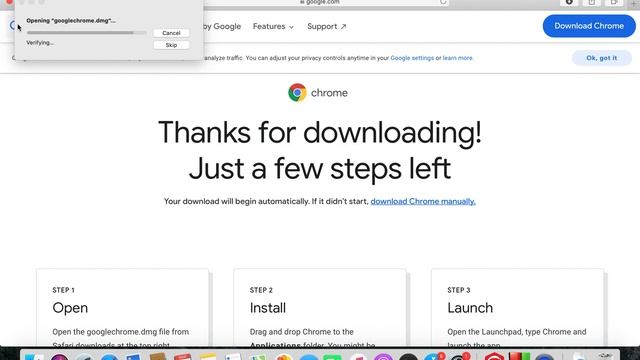Expand the Features dropdown menu

(x=273, y=27)
